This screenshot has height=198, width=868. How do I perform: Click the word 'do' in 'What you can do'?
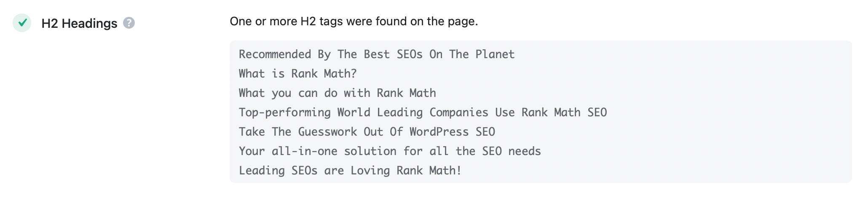click(x=331, y=93)
